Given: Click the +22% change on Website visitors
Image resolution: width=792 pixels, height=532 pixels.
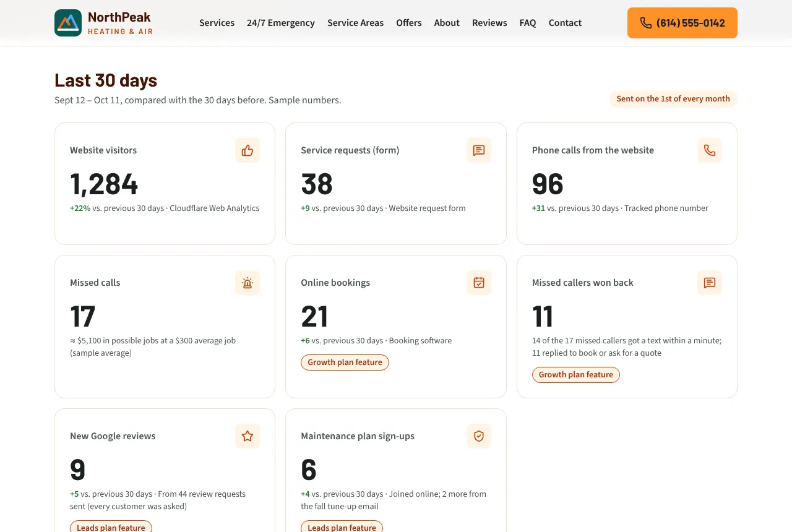Looking at the screenshot, I should (80, 208).
